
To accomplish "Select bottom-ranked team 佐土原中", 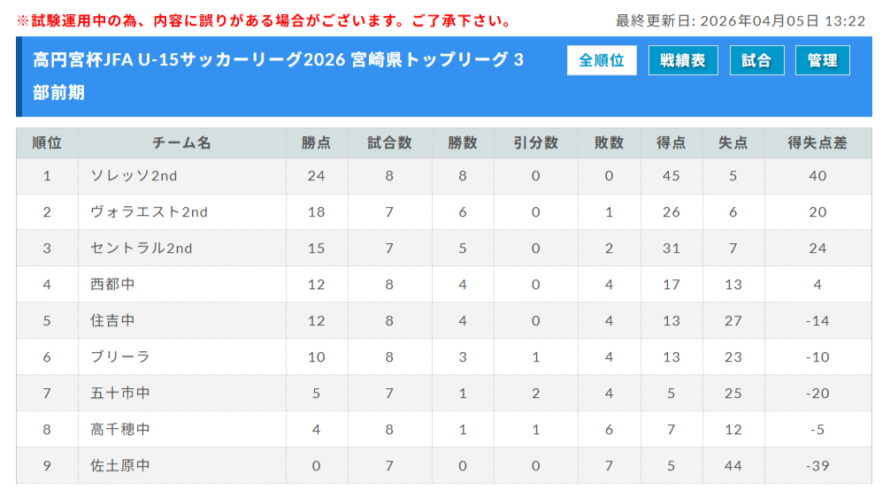I will point(120,465).
